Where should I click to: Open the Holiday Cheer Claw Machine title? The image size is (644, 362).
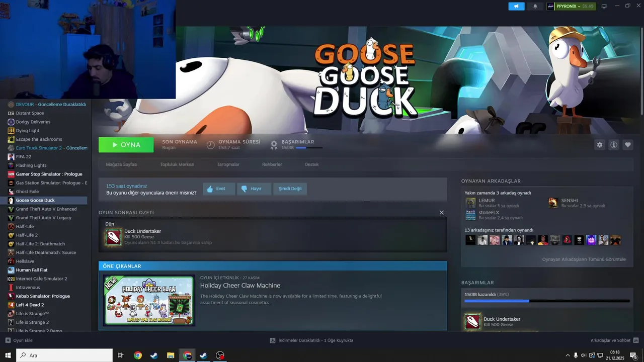[240, 286]
